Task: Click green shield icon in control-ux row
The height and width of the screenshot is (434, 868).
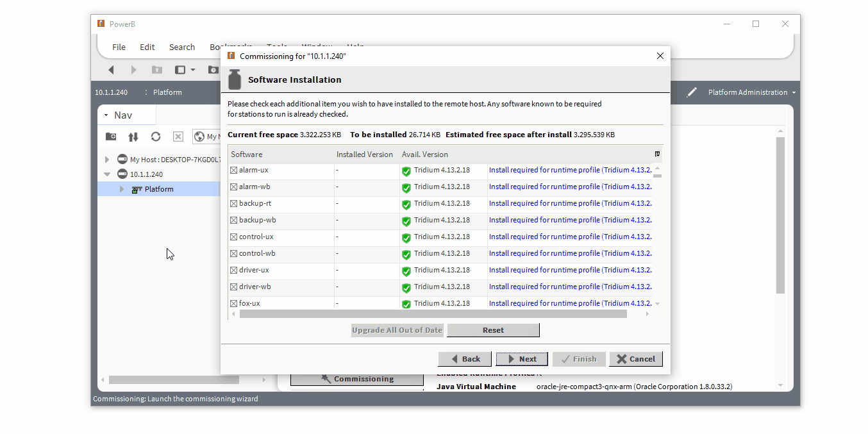Action: pyautogui.click(x=406, y=238)
